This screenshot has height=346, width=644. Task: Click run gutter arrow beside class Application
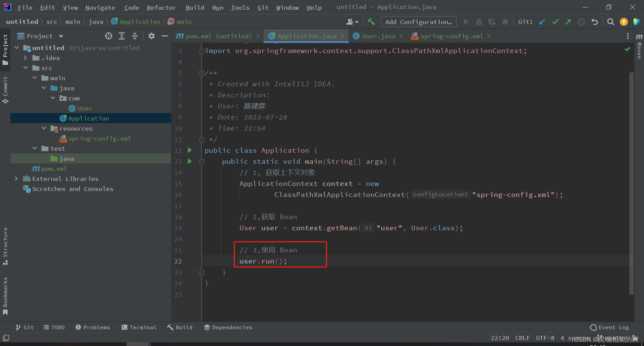tap(190, 150)
